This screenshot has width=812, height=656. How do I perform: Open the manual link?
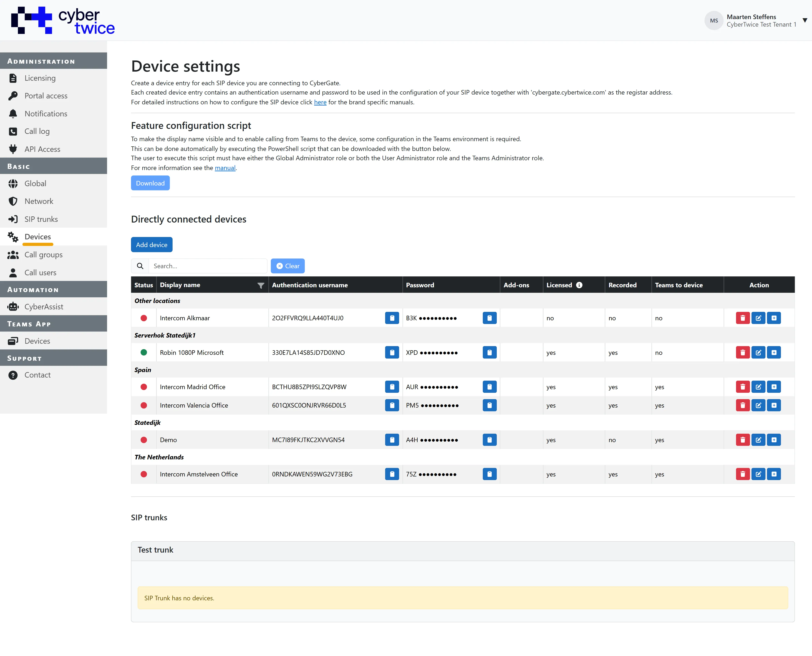pos(225,168)
